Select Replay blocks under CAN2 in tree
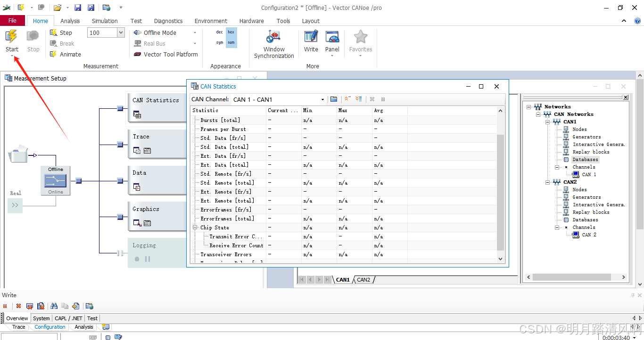 pyautogui.click(x=591, y=212)
